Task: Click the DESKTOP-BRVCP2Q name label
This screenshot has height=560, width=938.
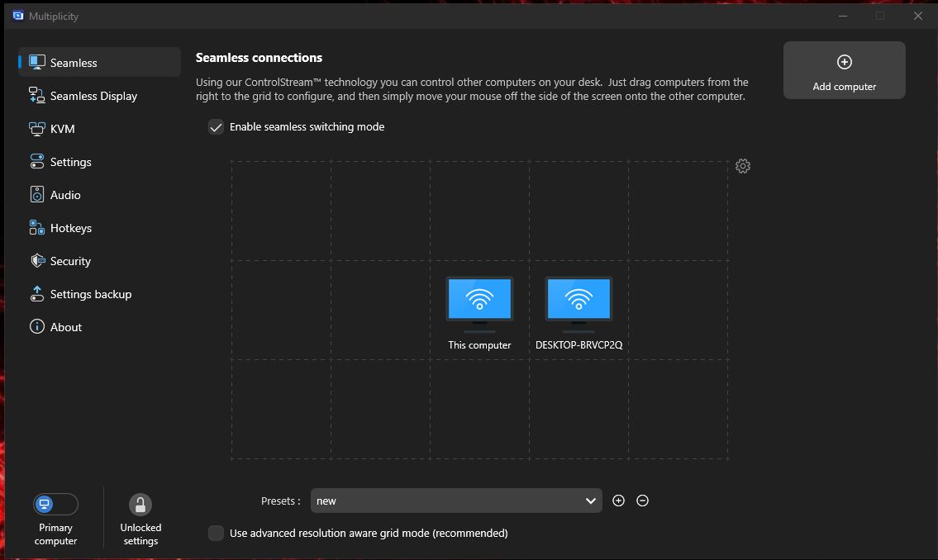Action: click(x=579, y=345)
